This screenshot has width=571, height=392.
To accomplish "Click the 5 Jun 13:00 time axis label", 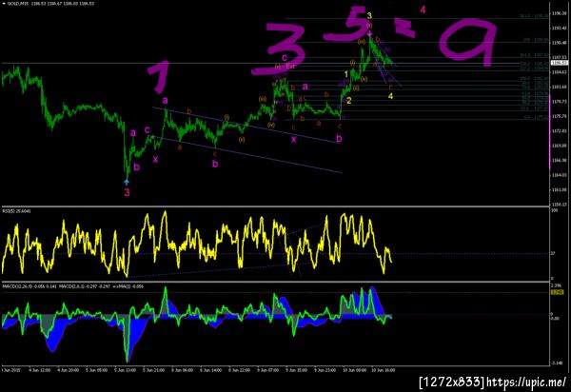I will pos(126,370).
